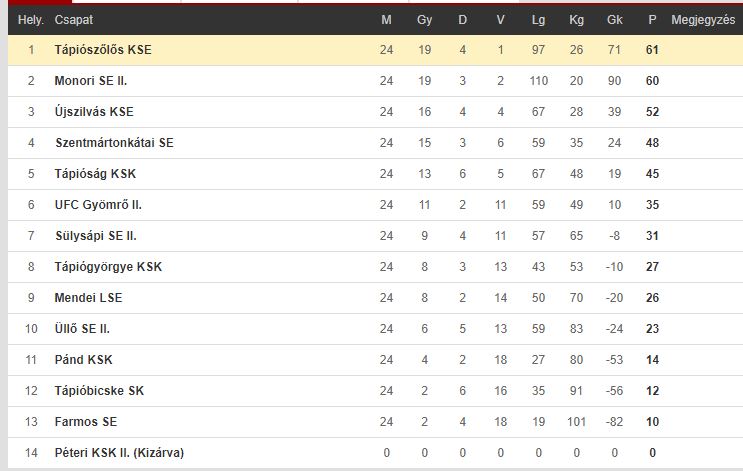Click the Tápióbicske SK team entry
Screen dimensions: 743x471
tap(99, 391)
